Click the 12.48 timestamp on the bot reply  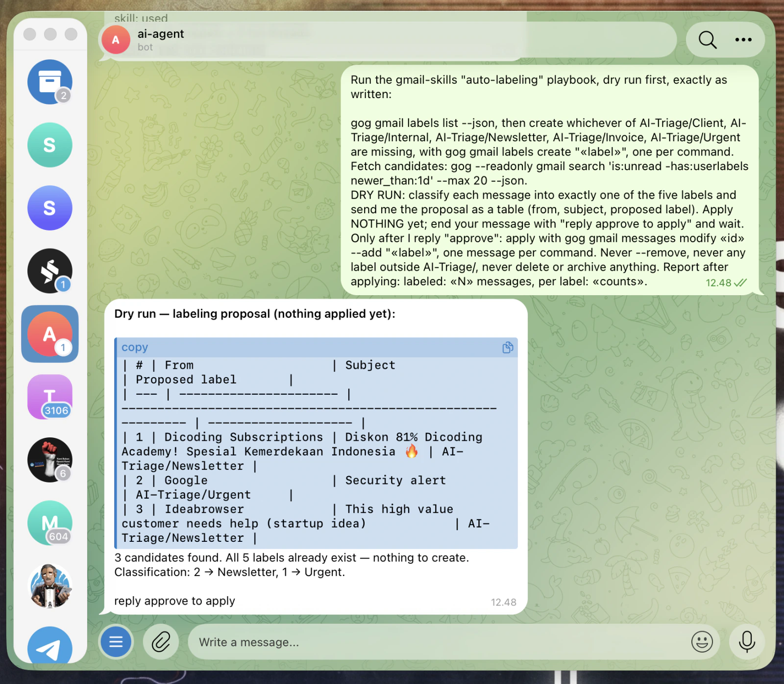(x=504, y=602)
